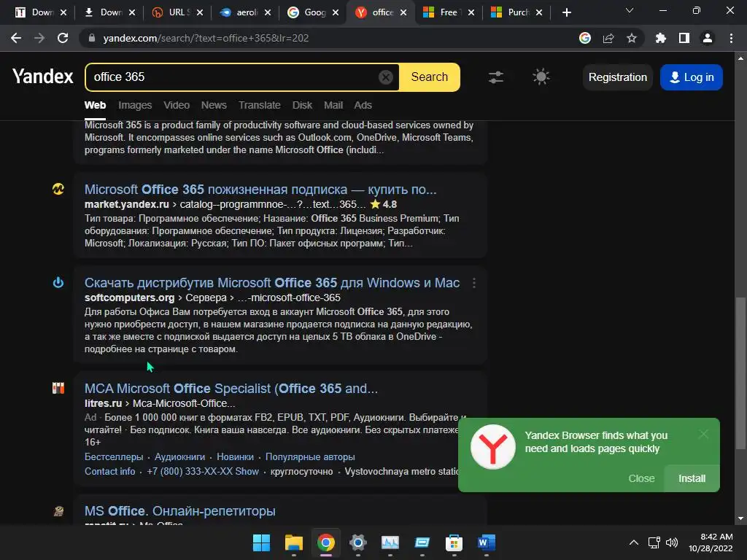This screenshot has width=747, height=560.
Task: Click the market.yandex.ru favicon
Action: [58, 189]
